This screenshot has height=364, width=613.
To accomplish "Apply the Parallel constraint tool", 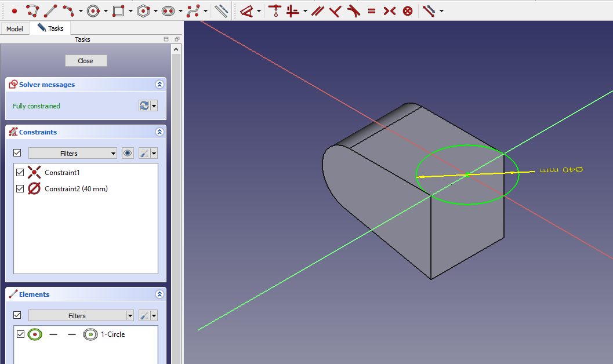I will pos(317,10).
